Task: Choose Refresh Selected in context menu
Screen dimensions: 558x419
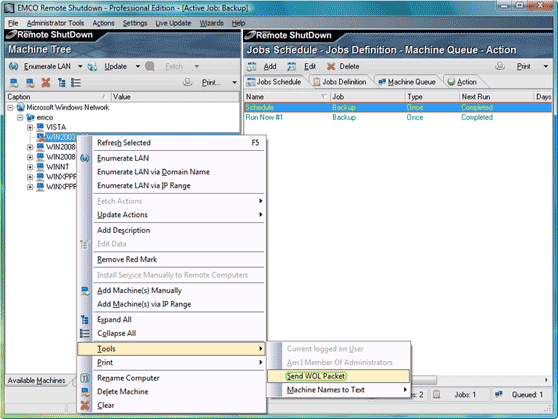Action: coord(171,143)
